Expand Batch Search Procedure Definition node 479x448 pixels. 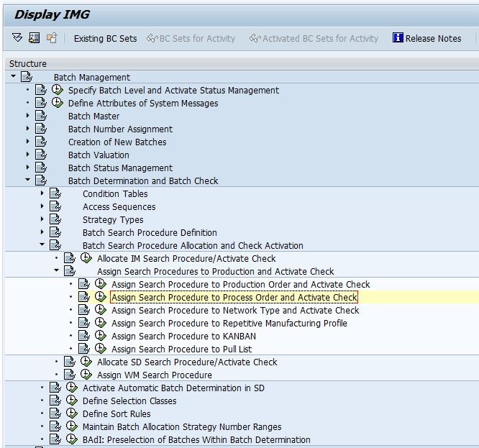point(42,232)
